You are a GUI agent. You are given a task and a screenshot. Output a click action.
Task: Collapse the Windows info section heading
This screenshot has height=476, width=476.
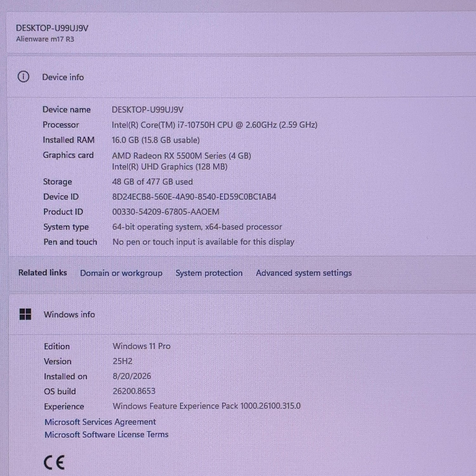coord(69,314)
